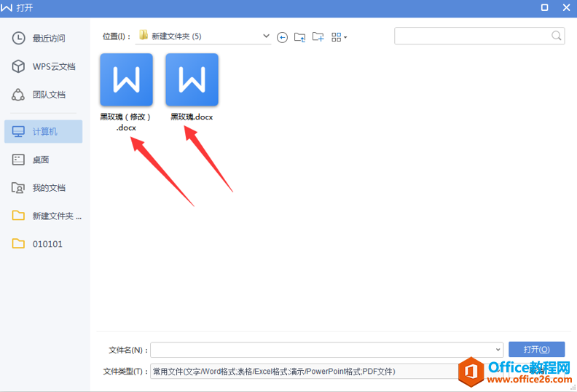Click the monitor icon for 计算机
Screen dimensions: 577x392
coord(18,131)
